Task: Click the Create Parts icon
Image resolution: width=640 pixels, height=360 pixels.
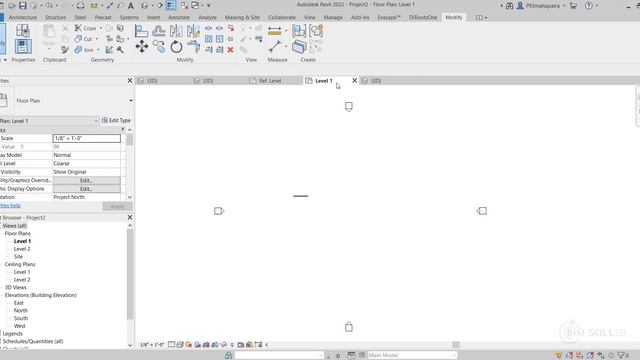Action: pos(299,47)
